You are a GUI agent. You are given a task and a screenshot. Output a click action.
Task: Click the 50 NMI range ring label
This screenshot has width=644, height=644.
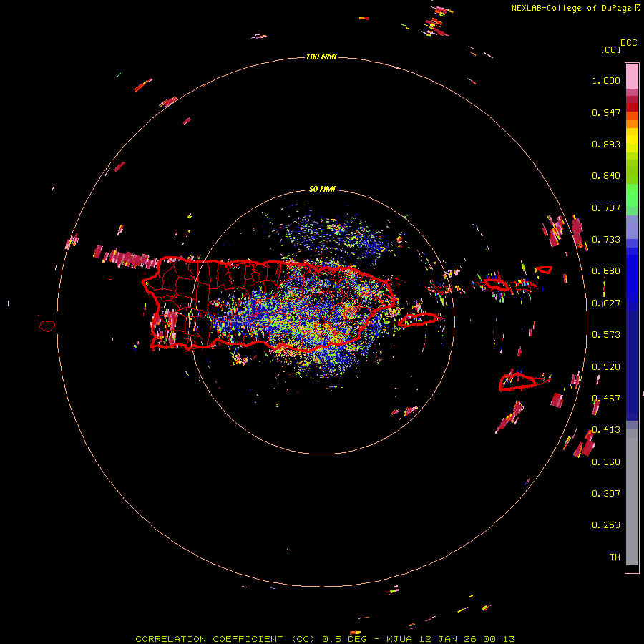322,190
